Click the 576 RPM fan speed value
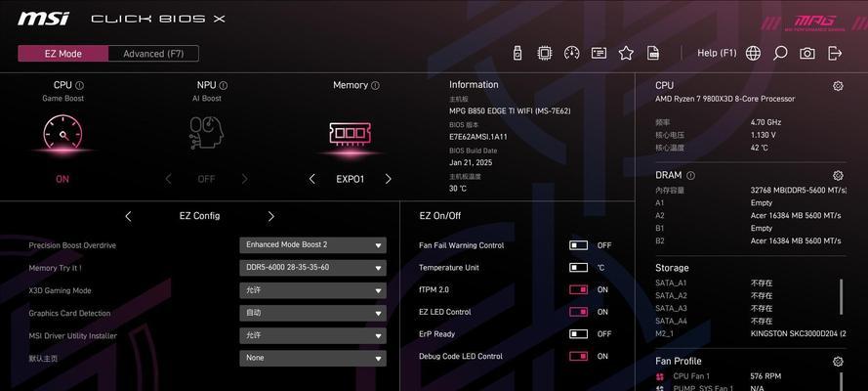The height and width of the screenshot is (391, 868). 765,376
